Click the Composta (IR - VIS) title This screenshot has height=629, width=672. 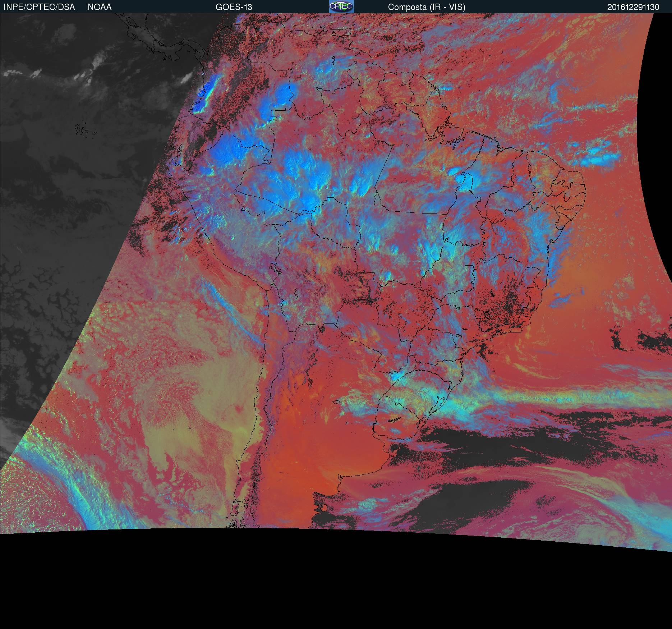tap(427, 7)
